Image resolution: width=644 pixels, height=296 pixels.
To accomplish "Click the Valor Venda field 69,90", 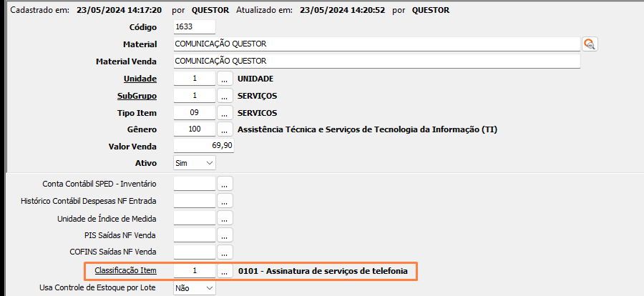I will point(204,146).
